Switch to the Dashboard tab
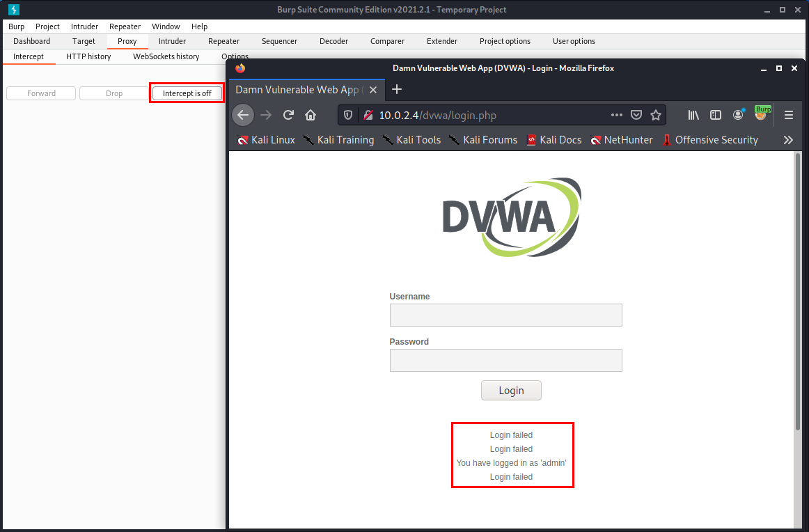809x532 pixels. coord(31,41)
